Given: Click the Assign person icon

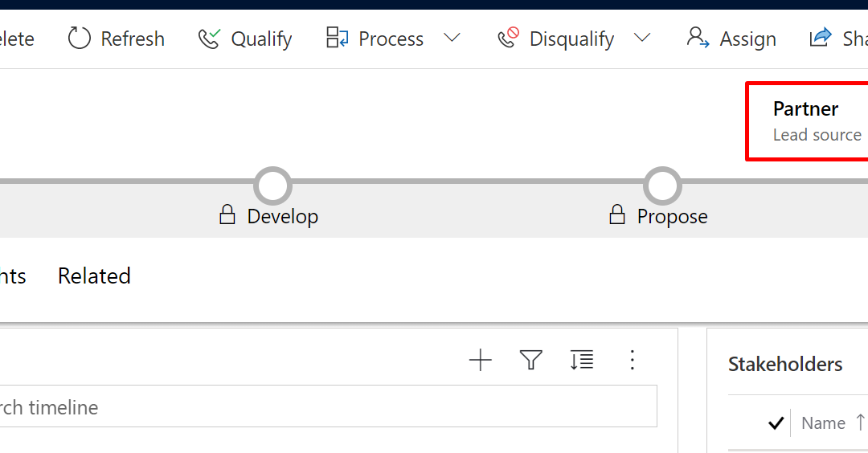Looking at the screenshot, I should point(698,38).
